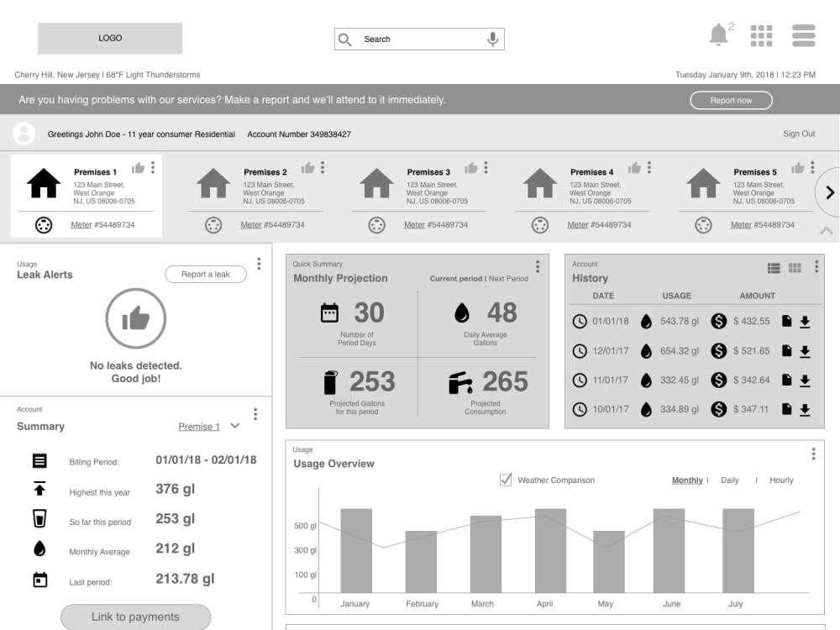
Task: View the document for 12/01/17 history row
Action: click(786, 351)
